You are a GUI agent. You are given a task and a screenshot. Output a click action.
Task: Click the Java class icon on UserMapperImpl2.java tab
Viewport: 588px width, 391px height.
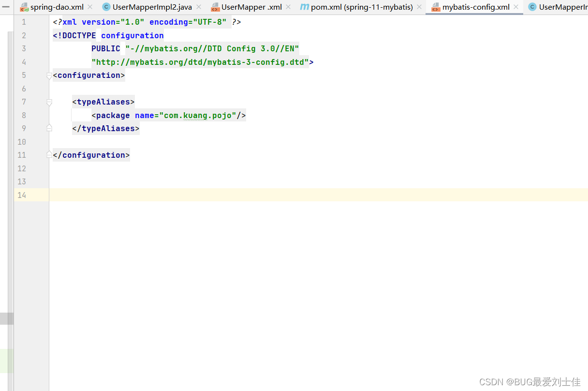[x=105, y=7]
